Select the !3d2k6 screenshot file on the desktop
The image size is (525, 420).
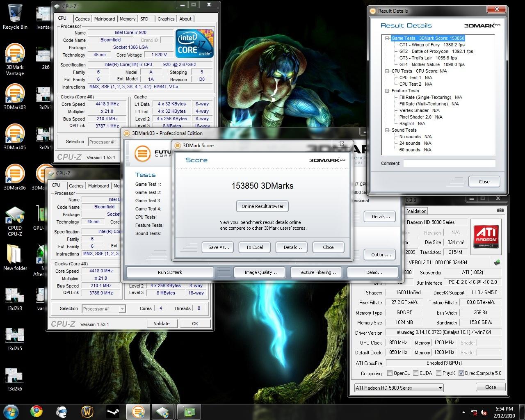tap(15, 380)
